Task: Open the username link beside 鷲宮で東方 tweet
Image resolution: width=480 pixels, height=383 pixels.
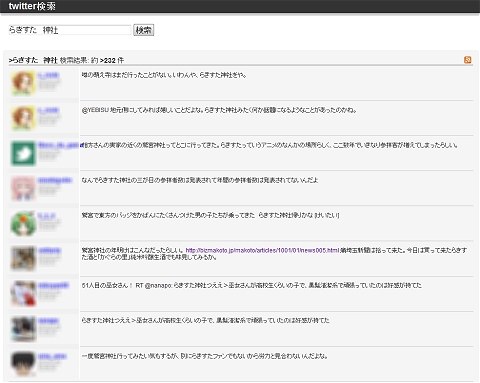Action: point(47,216)
